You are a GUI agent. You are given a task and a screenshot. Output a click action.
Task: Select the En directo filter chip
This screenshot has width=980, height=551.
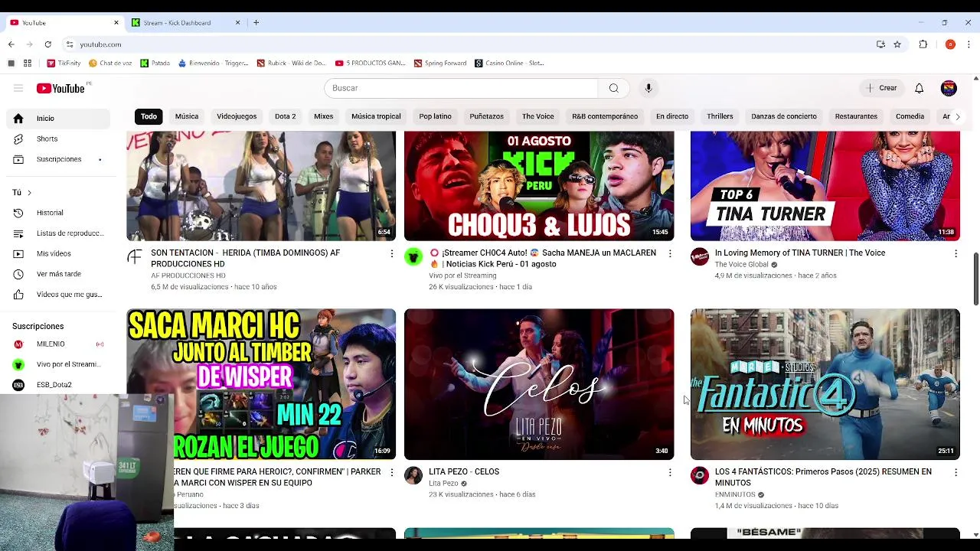[x=672, y=116]
